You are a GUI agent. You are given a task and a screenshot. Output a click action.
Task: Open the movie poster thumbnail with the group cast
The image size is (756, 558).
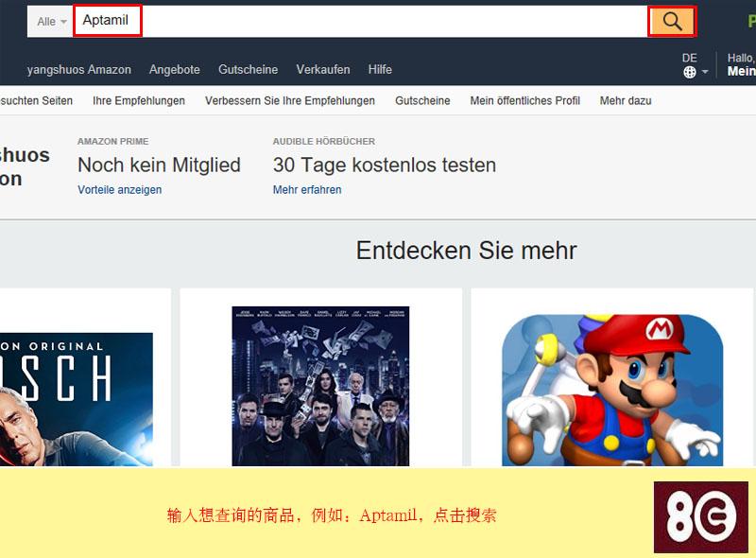[320, 386]
